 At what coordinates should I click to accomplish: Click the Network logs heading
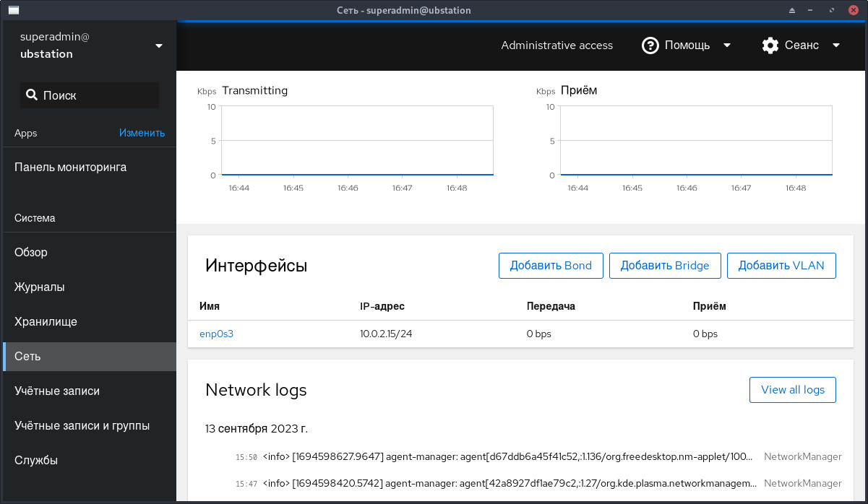pyautogui.click(x=257, y=390)
